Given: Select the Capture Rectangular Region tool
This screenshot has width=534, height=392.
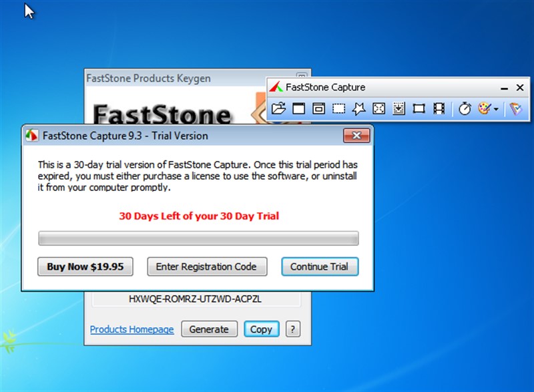Looking at the screenshot, I should click(338, 109).
